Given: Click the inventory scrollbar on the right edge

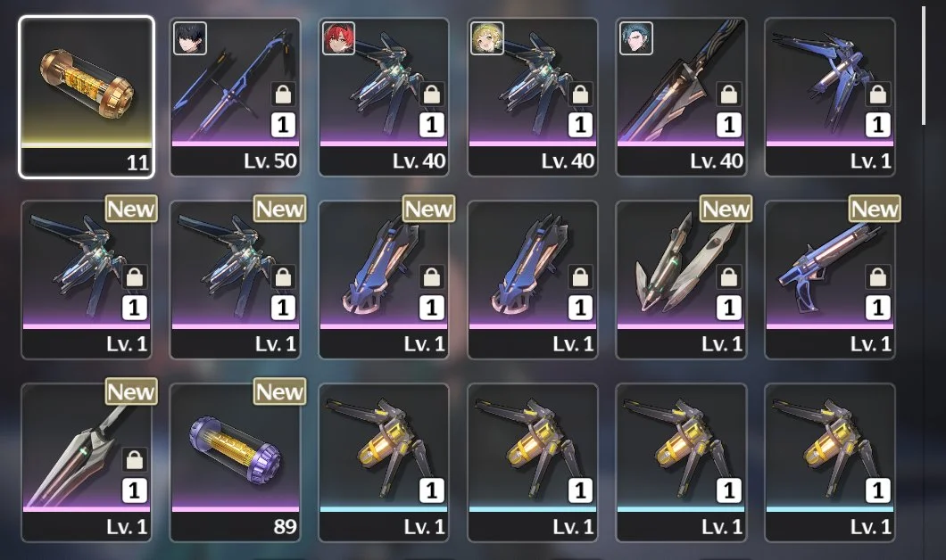Looking at the screenshot, I should [923, 65].
